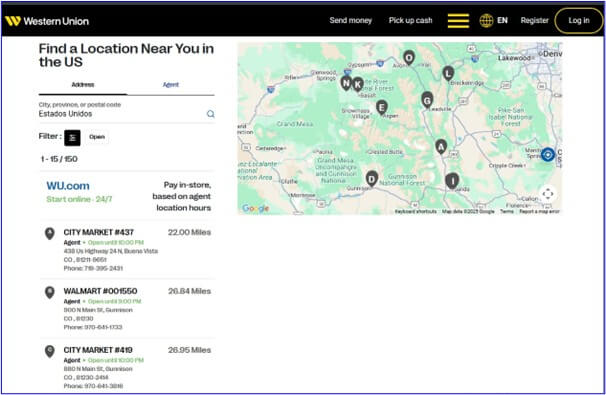Click 438 US Highway 24 N address
Screen dimensions: 606x395
click(x=111, y=251)
